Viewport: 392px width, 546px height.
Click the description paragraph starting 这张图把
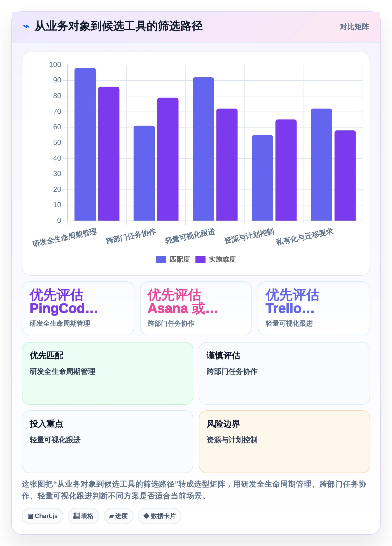click(194, 490)
